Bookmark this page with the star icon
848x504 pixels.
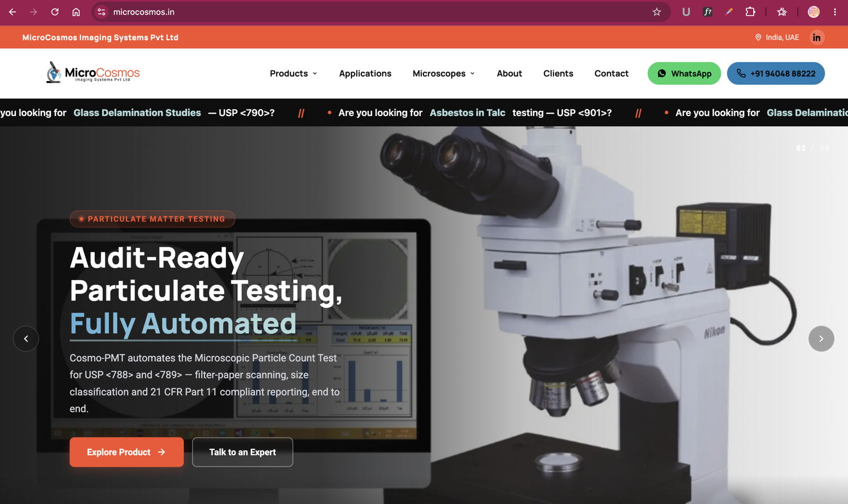(657, 12)
